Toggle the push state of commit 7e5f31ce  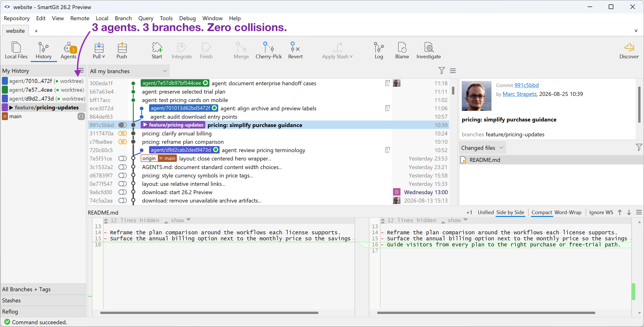pyautogui.click(x=123, y=158)
